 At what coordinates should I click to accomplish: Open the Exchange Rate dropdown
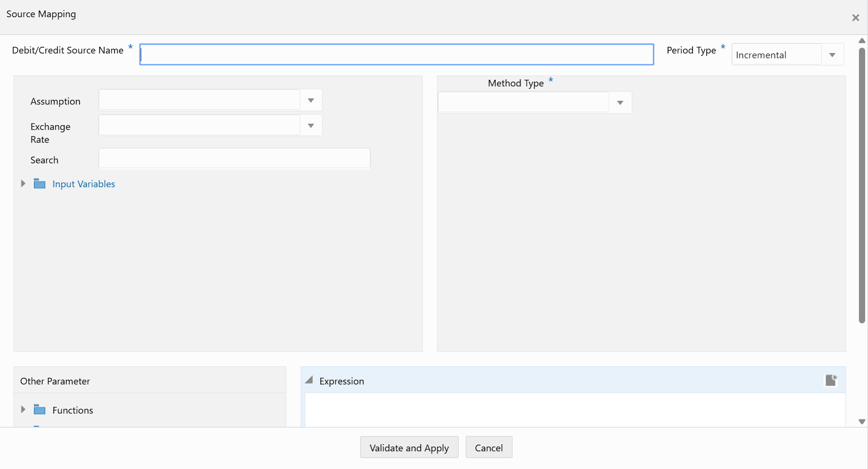310,125
